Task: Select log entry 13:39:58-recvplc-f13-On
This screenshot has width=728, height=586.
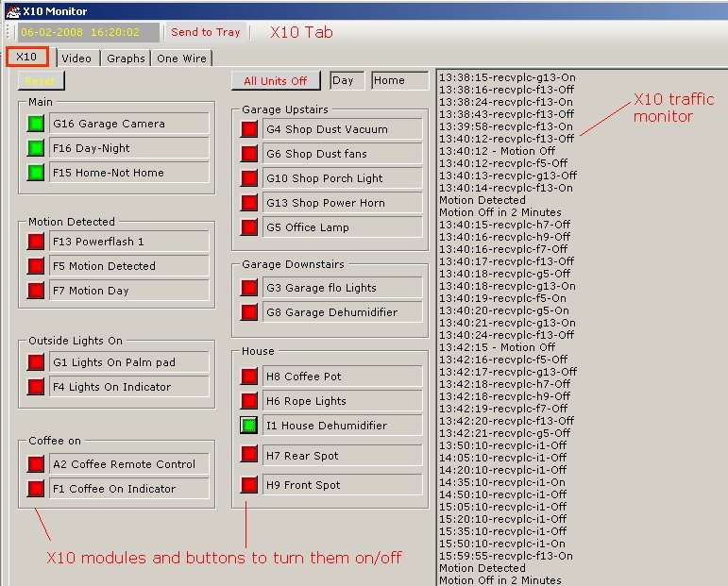Action: [x=506, y=126]
